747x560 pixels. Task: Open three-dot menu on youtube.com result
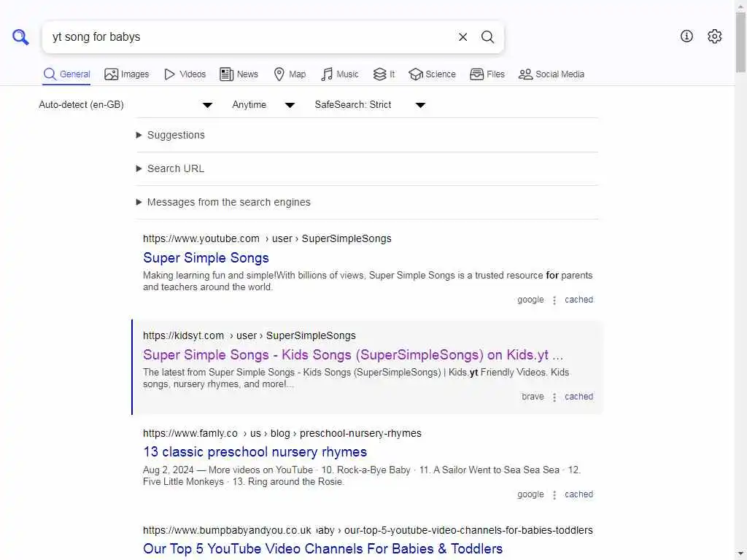[554, 300]
